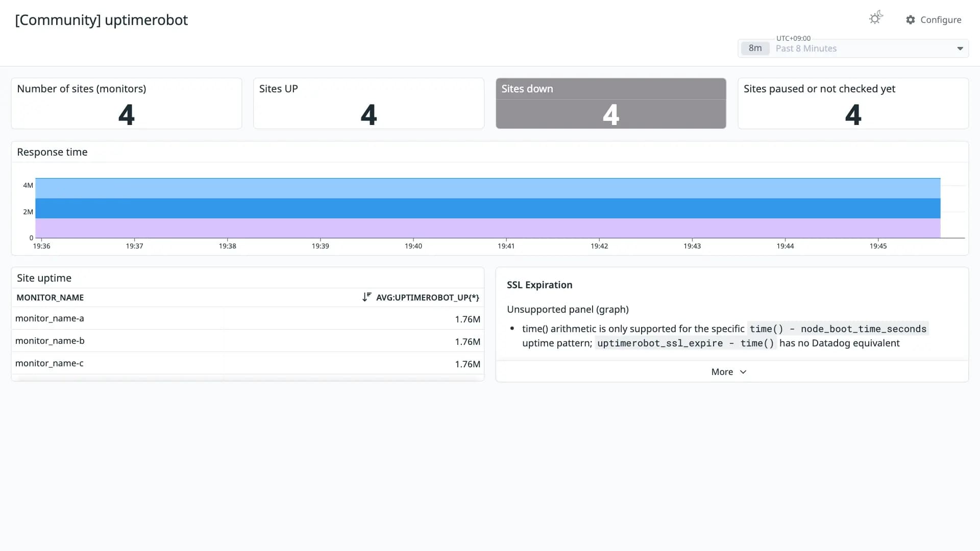Viewport: 980px width, 551px height.
Task: Click the Response time graph title
Action: click(x=52, y=152)
